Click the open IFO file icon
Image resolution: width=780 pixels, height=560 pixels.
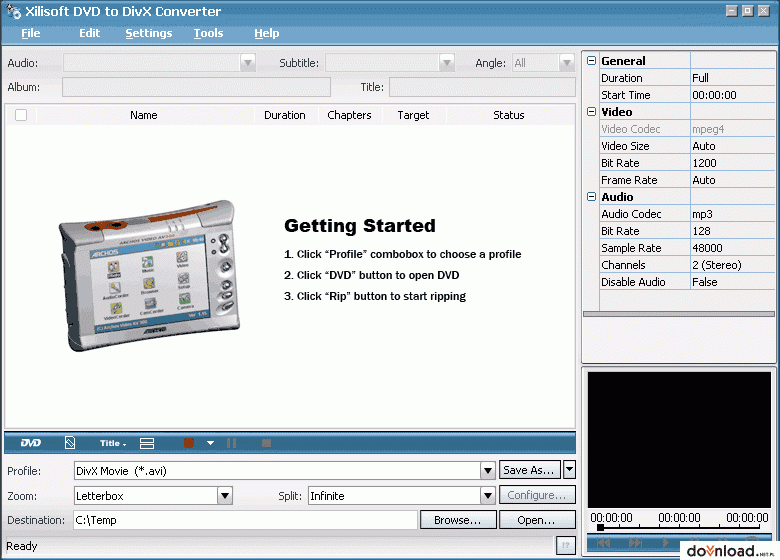tap(70, 443)
